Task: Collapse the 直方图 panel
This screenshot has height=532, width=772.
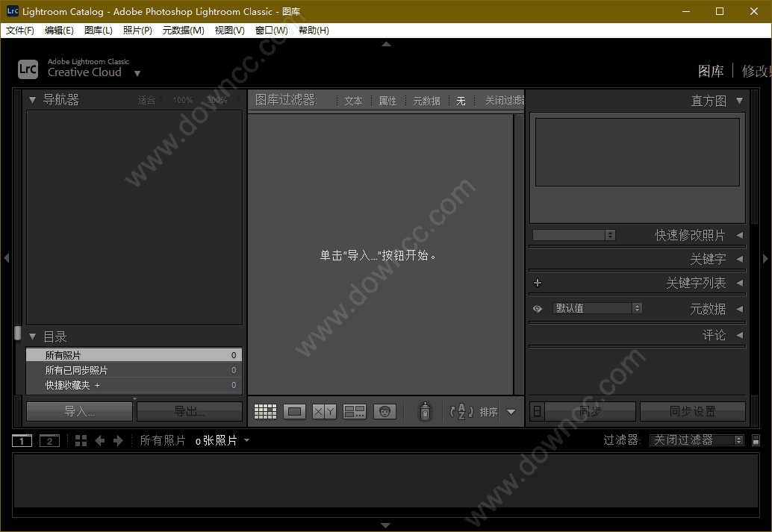Action: [741, 100]
